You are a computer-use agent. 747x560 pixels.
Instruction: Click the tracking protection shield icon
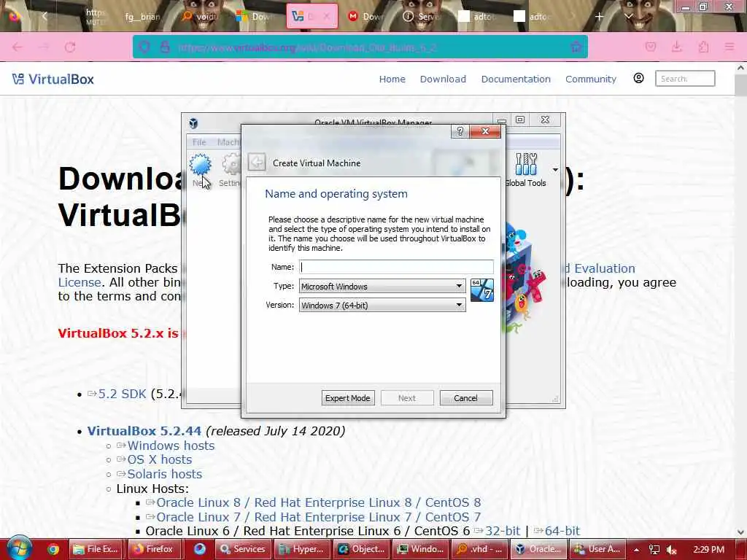point(144,47)
